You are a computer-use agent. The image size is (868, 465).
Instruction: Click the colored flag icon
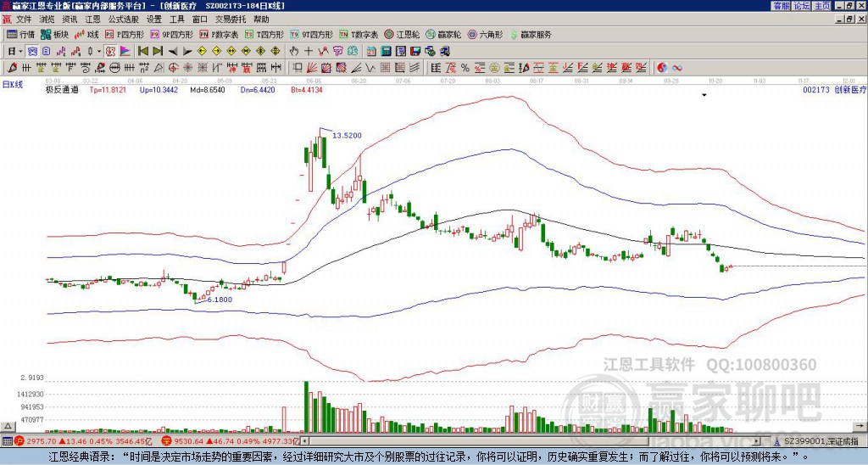click(125, 52)
